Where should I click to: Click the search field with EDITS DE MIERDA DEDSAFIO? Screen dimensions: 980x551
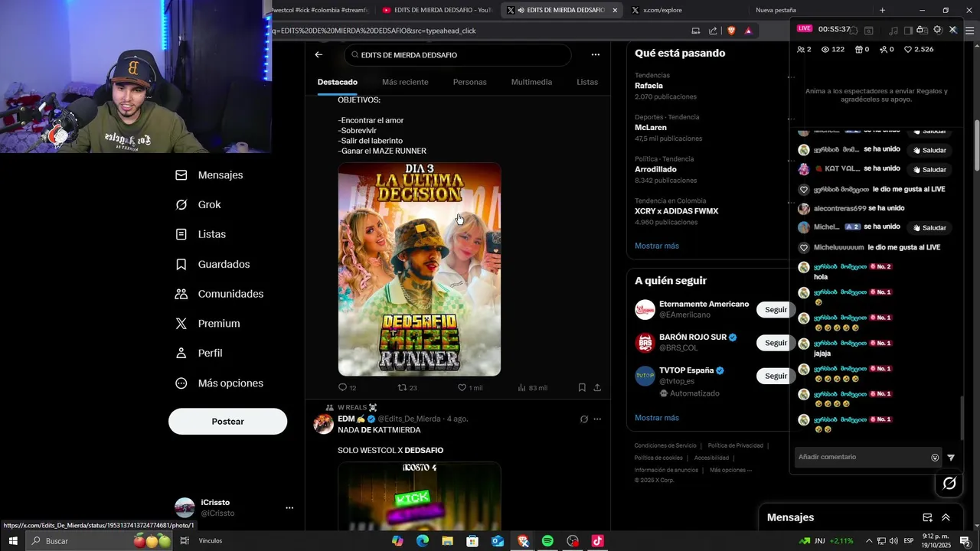(x=458, y=55)
